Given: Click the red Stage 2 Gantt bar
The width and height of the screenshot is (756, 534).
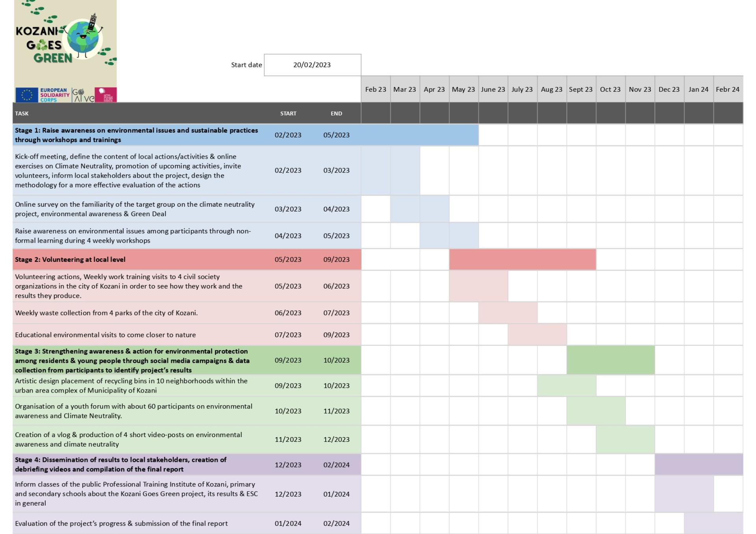Looking at the screenshot, I should point(522,260).
